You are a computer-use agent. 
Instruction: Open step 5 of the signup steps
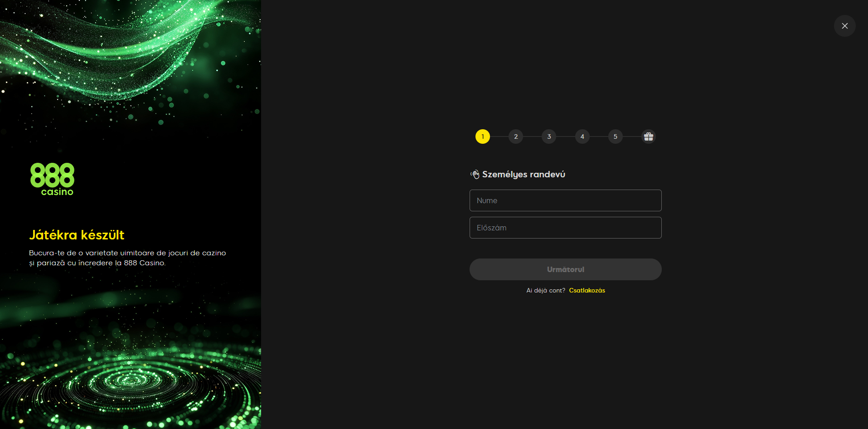point(615,136)
